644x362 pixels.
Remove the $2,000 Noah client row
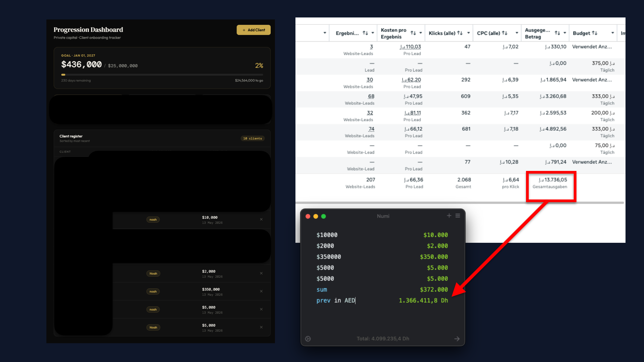click(261, 273)
